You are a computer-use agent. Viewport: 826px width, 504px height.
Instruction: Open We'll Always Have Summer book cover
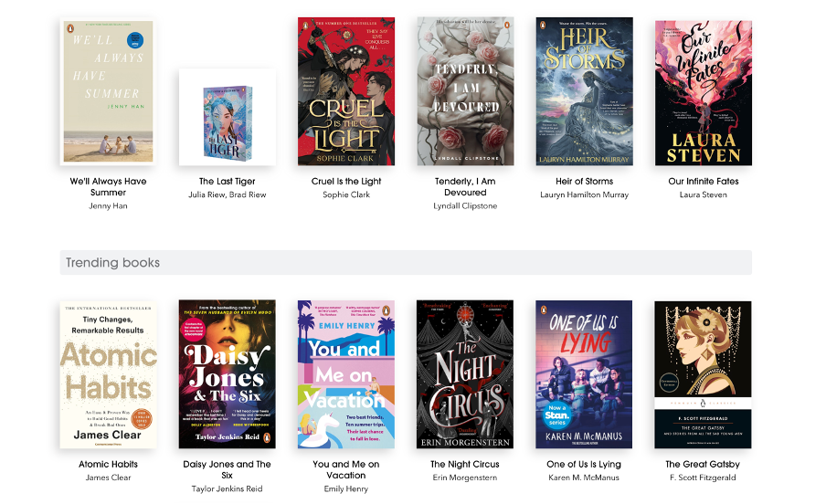(108, 91)
